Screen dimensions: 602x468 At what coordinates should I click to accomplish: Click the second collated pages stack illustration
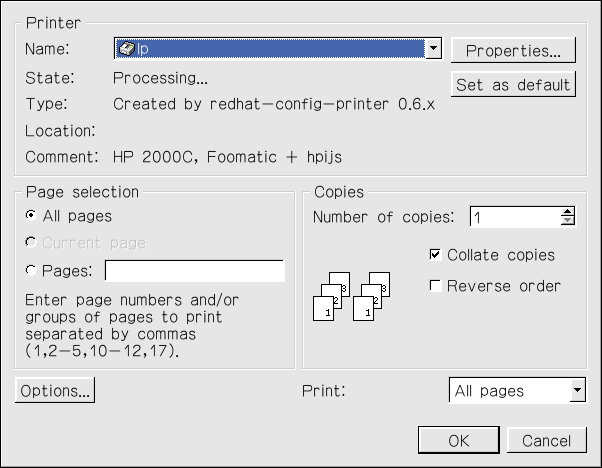pos(371,295)
